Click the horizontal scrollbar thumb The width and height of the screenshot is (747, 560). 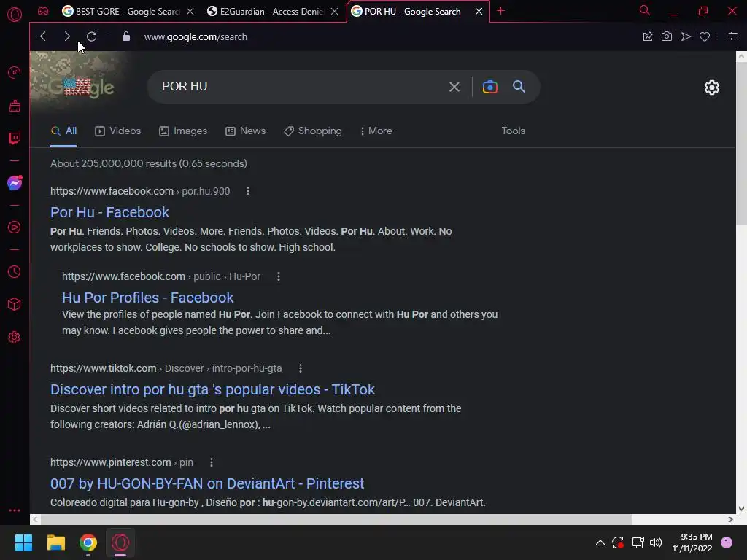click(336, 519)
